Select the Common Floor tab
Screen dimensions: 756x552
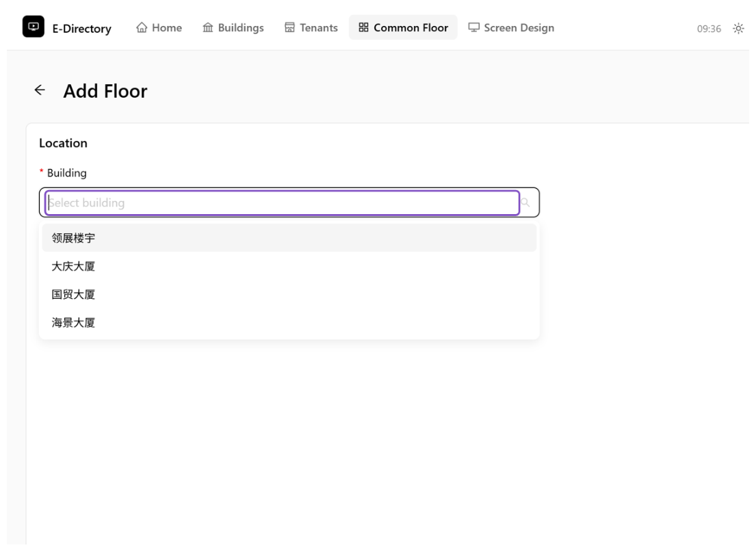click(403, 27)
